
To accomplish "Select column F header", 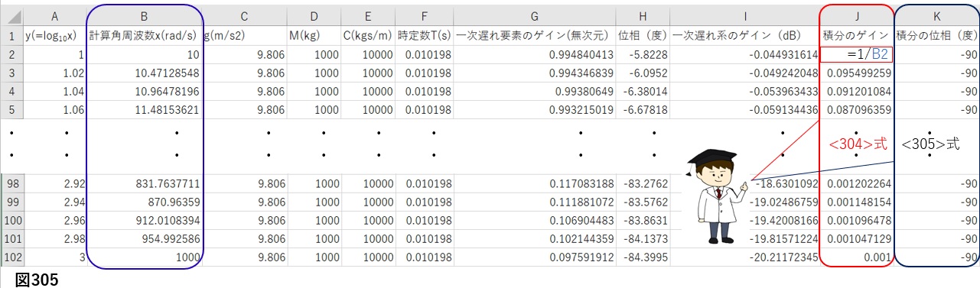I will (425, 16).
